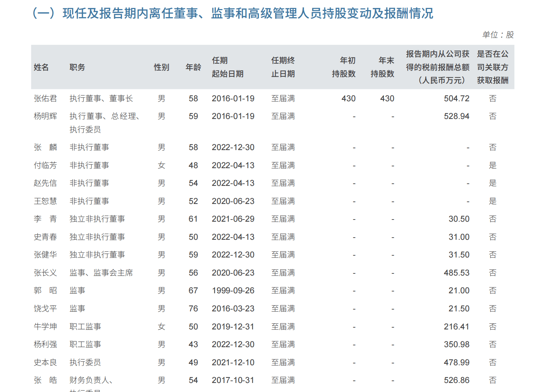543x392 pixels.
Task: Click remuneration value 30.50
Action: (459, 219)
